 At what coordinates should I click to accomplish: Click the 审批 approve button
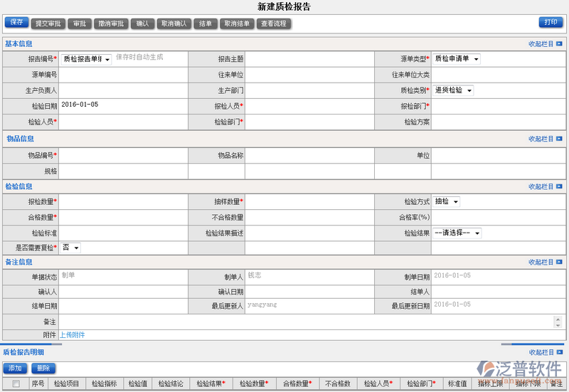(80, 24)
